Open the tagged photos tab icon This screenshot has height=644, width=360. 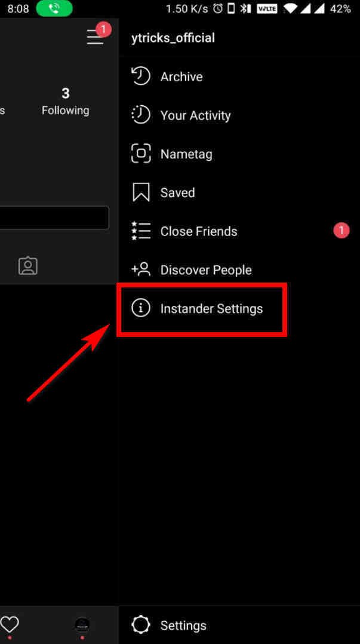(x=28, y=266)
